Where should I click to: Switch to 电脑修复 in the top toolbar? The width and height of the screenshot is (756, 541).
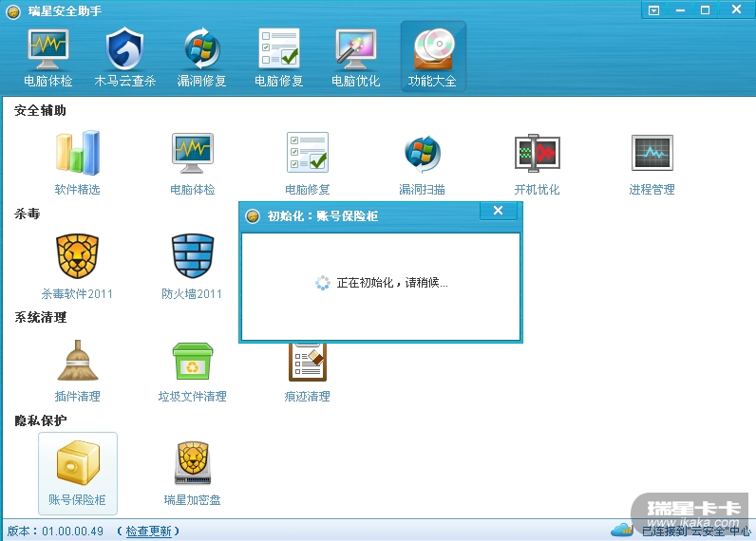tap(278, 58)
